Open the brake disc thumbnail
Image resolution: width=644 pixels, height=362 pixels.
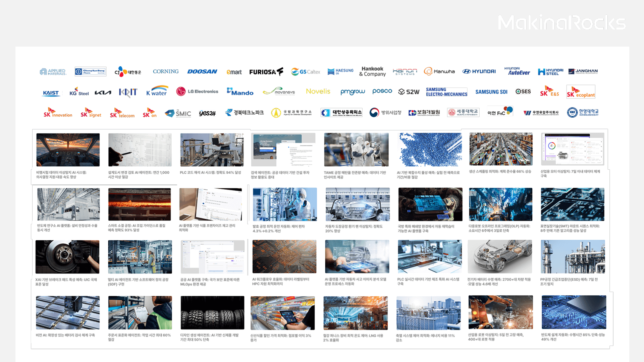[67, 257]
